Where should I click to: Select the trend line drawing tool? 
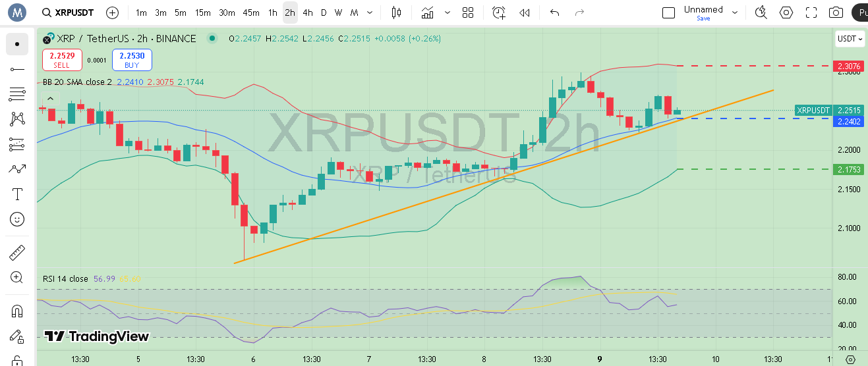coord(17,69)
